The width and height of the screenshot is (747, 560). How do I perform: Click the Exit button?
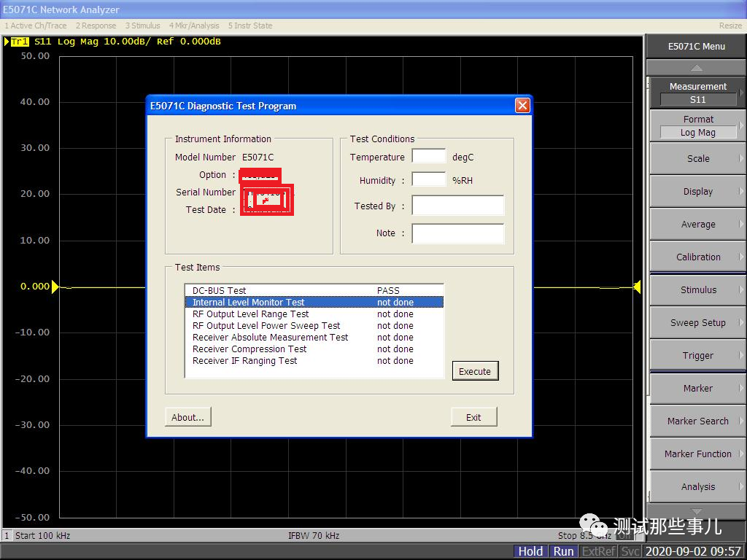click(473, 417)
